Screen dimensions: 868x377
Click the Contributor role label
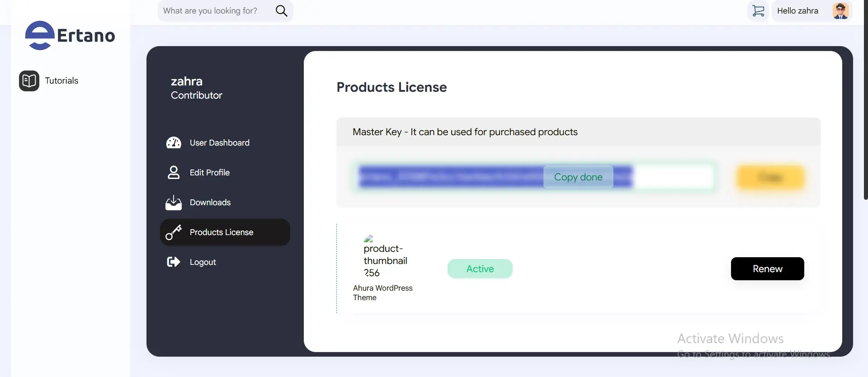click(197, 95)
